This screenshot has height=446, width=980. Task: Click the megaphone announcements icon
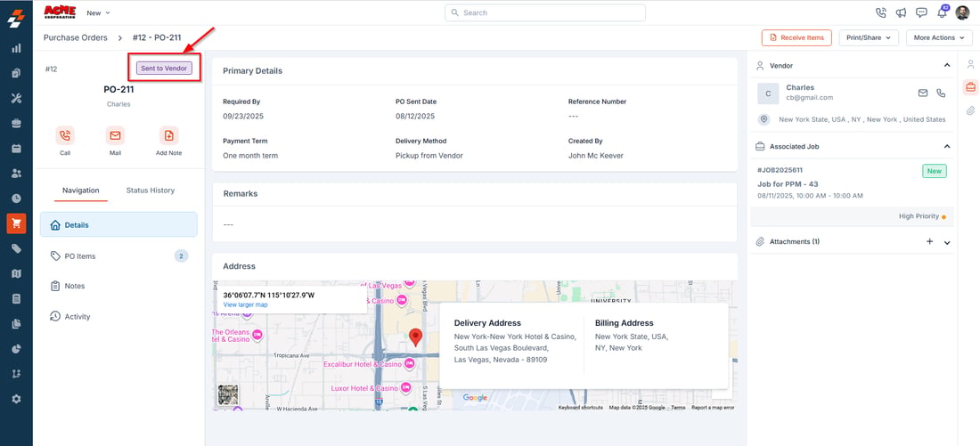[x=902, y=12]
